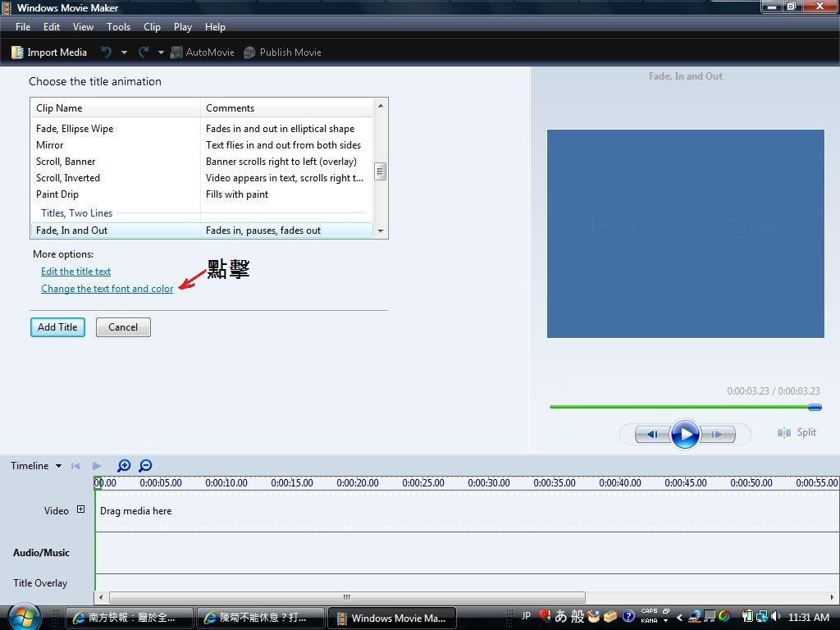
Task: Launch AutoMovie from the toolbar
Action: [x=203, y=52]
